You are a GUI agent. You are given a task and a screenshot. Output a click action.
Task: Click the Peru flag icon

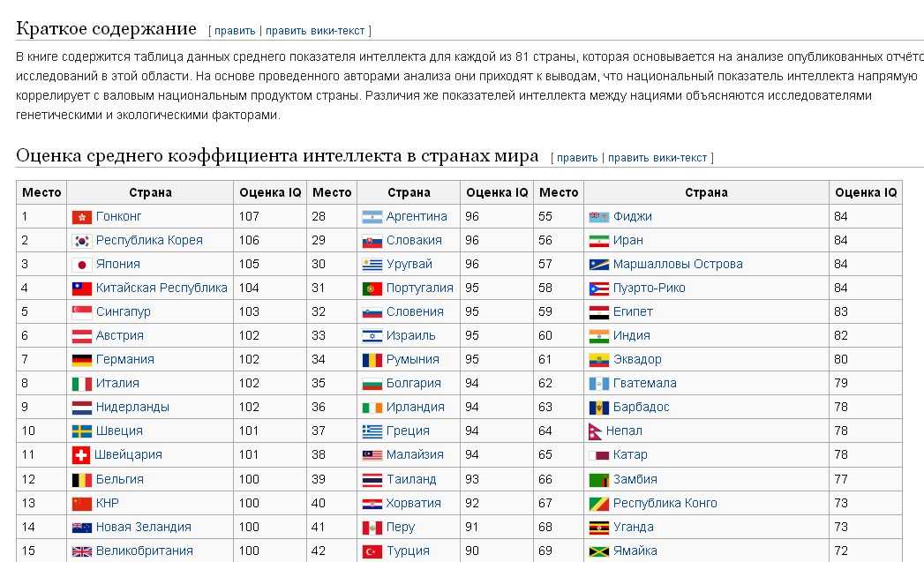click(372, 528)
